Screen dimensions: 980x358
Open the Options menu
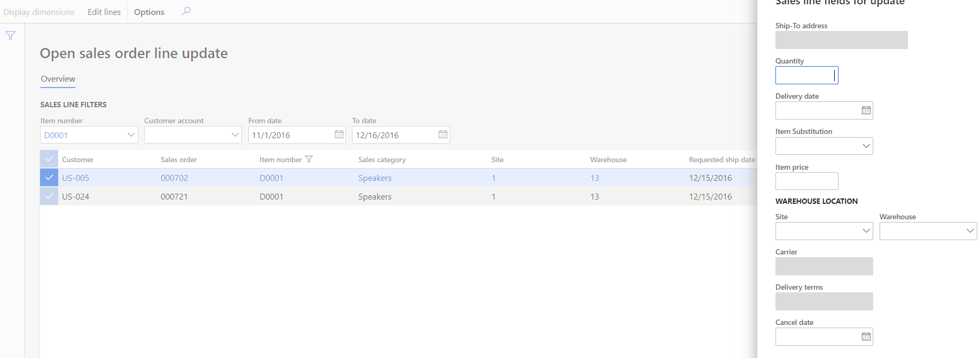tap(149, 12)
